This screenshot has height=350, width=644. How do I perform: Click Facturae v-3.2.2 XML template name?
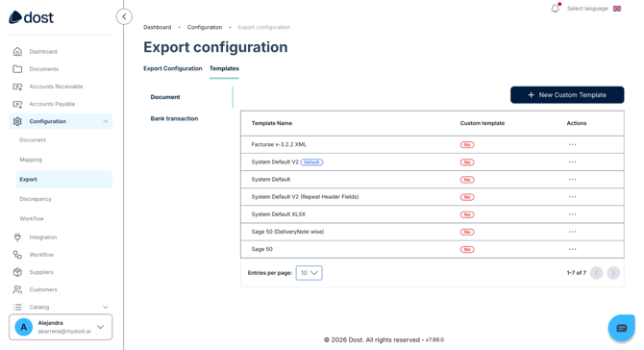pyautogui.click(x=279, y=144)
